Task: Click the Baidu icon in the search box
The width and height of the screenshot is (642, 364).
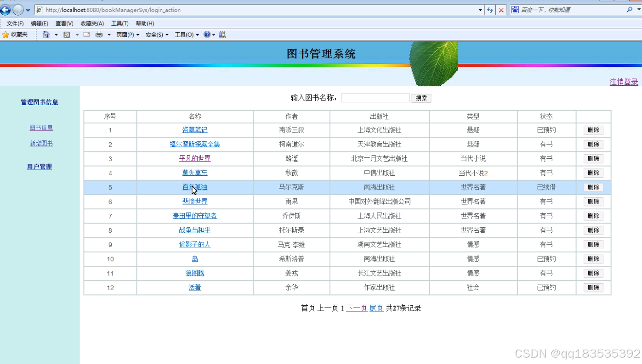Action: point(515,10)
